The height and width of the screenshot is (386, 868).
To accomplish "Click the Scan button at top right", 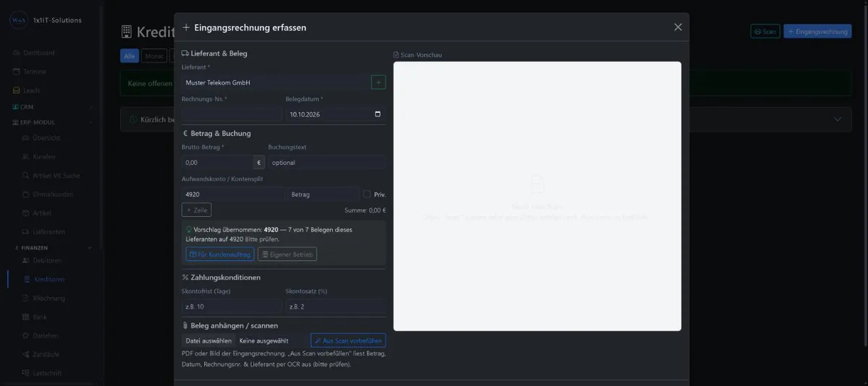I will pyautogui.click(x=765, y=32).
